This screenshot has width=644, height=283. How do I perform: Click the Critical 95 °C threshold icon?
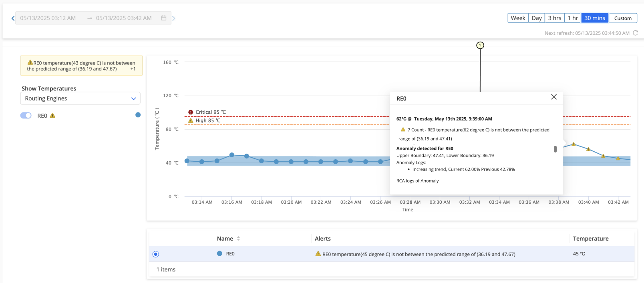click(191, 112)
